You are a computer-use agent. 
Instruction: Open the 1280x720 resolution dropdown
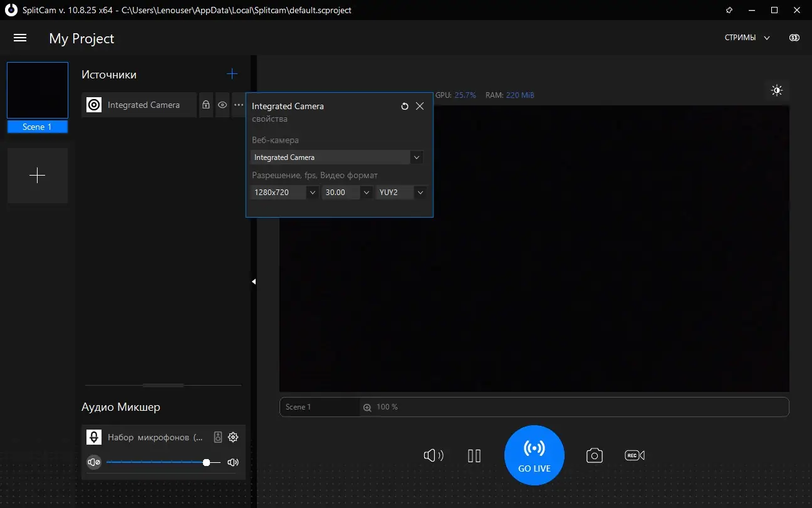[312, 193]
